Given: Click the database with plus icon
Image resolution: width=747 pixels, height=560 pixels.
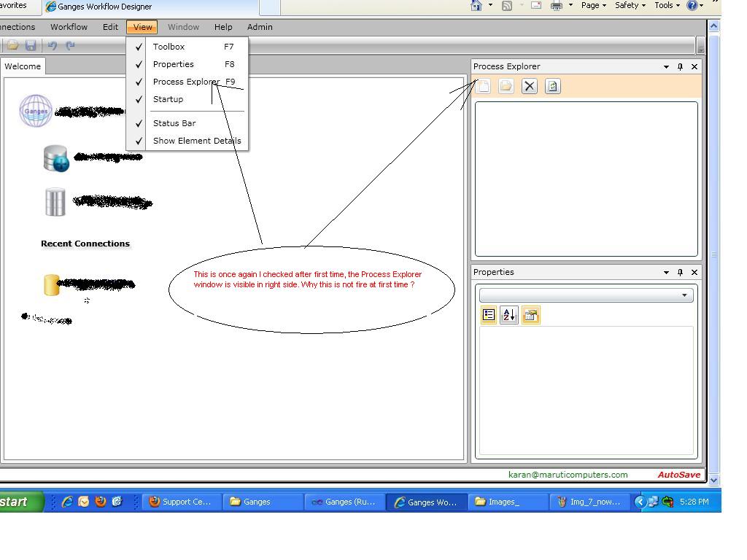Looking at the screenshot, I should click(x=56, y=158).
